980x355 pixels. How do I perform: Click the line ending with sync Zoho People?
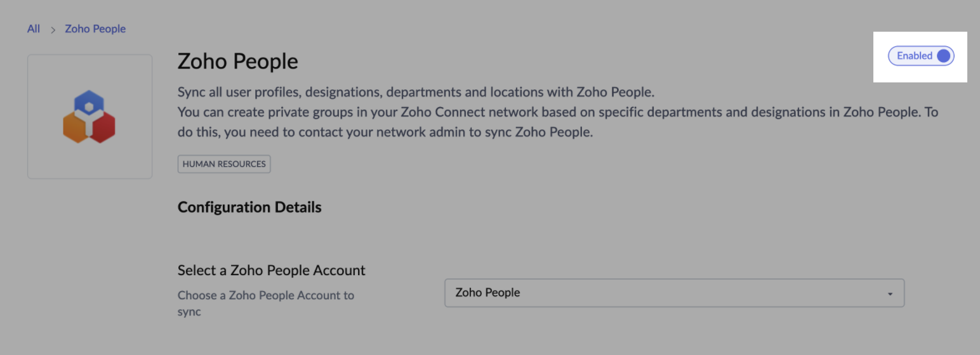pyautogui.click(x=385, y=133)
